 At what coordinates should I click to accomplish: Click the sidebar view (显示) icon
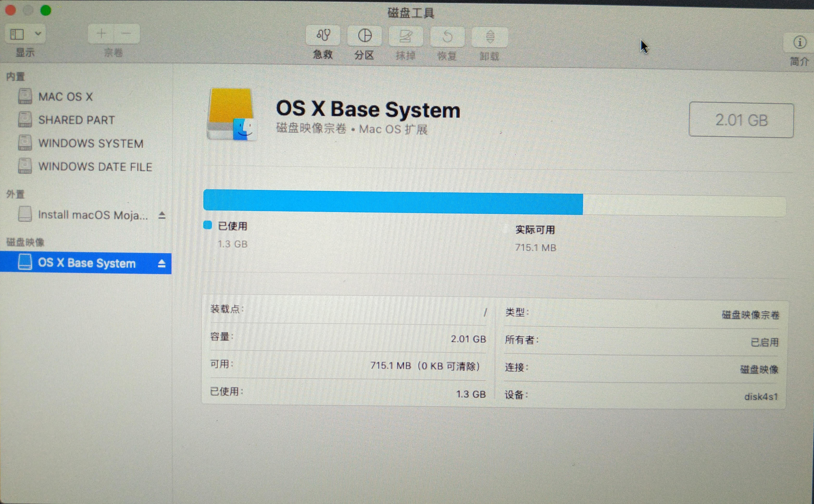(17, 34)
